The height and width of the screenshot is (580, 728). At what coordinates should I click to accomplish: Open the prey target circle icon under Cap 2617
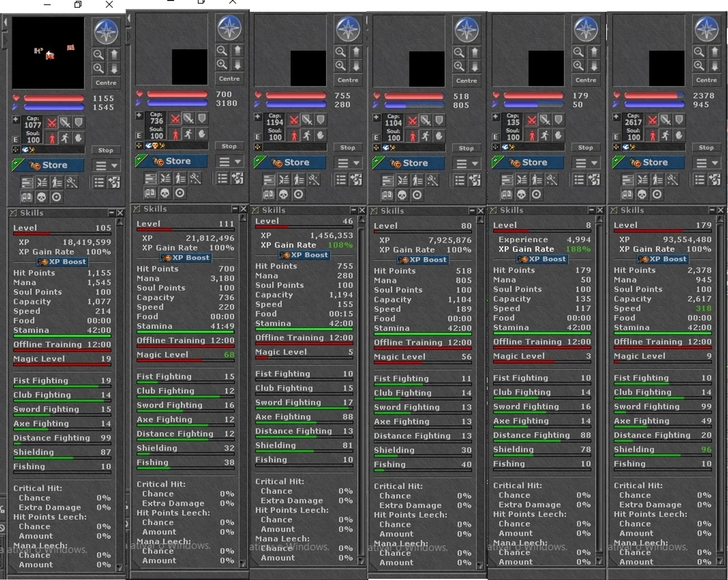[657, 194]
